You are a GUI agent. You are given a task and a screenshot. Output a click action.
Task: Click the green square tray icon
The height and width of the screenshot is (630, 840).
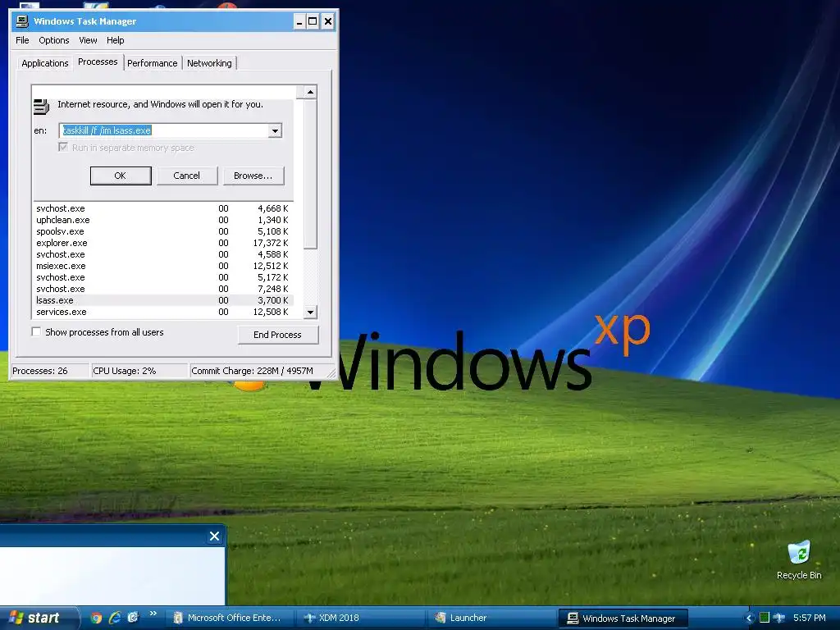765,618
